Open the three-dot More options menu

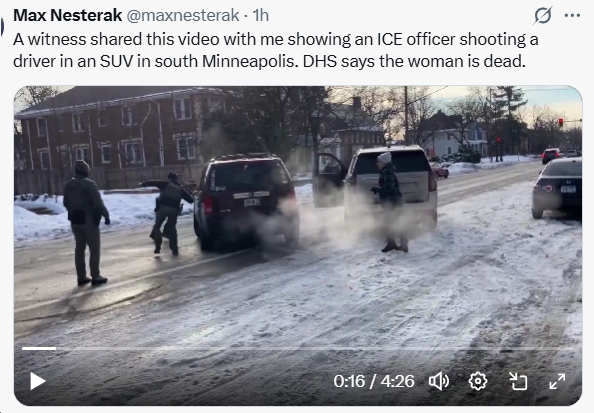572,16
